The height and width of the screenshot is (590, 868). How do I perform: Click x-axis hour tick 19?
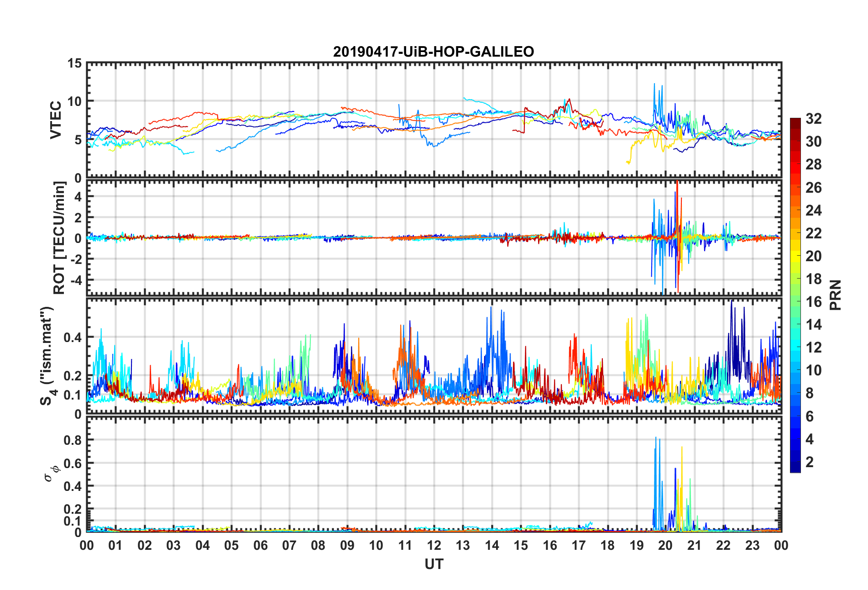pyautogui.click(x=637, y=545)
